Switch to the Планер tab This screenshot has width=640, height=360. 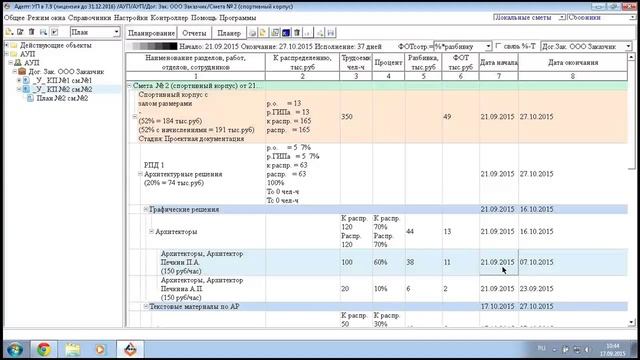[x=229, y=33]
